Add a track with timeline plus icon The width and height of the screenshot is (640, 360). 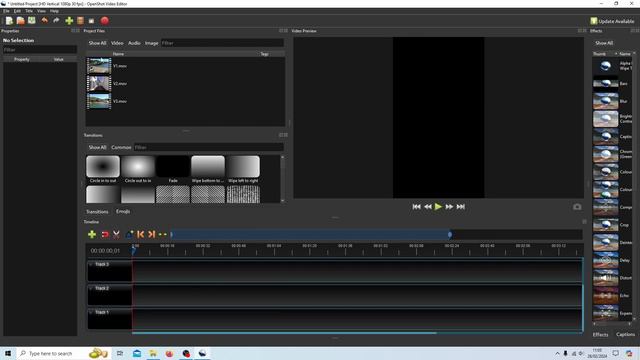click(92, 234)
